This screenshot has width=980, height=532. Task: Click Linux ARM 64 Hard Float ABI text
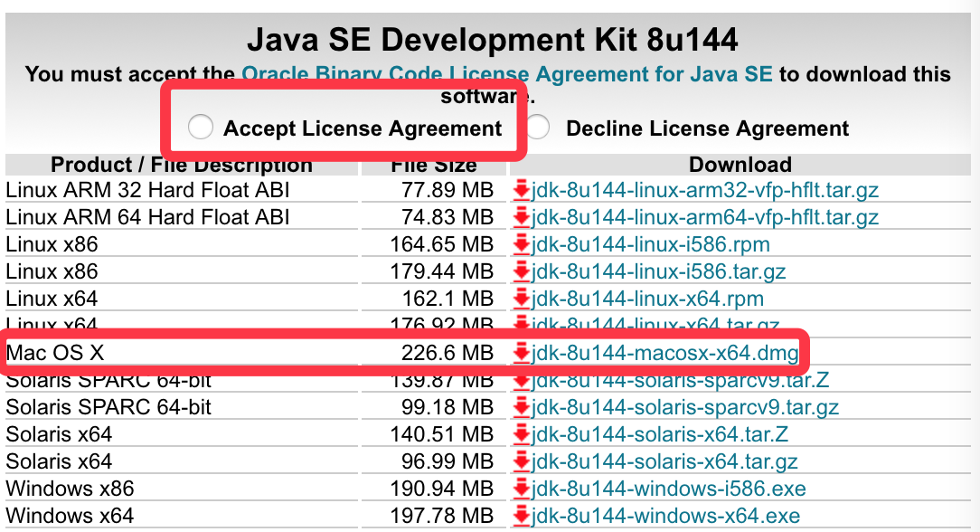[x=147, y=217]
